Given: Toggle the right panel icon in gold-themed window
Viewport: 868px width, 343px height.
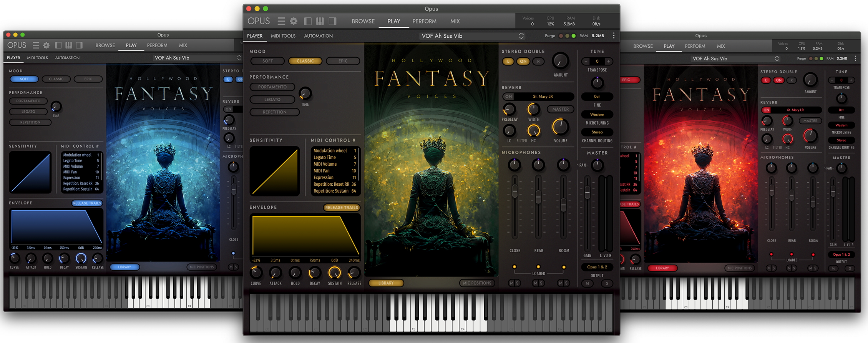Looking at the screenshot, I should [x=332, y=21].
